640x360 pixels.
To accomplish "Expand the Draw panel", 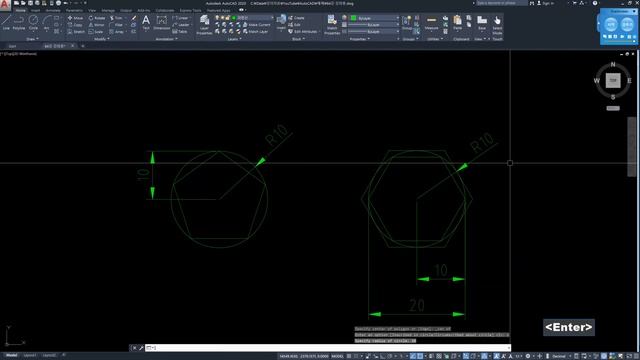I will (x=32, y=39).
